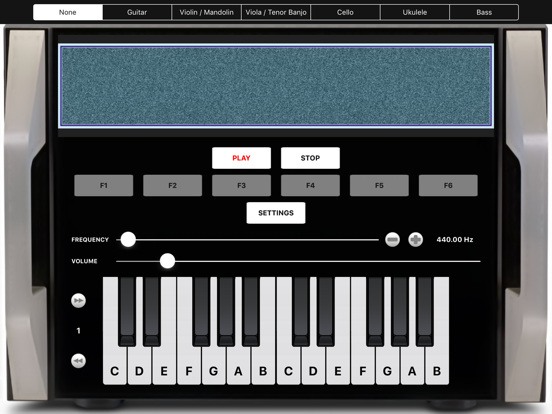Switch to the Ukulele tab
552x414 pixels.
coord(415,12)
